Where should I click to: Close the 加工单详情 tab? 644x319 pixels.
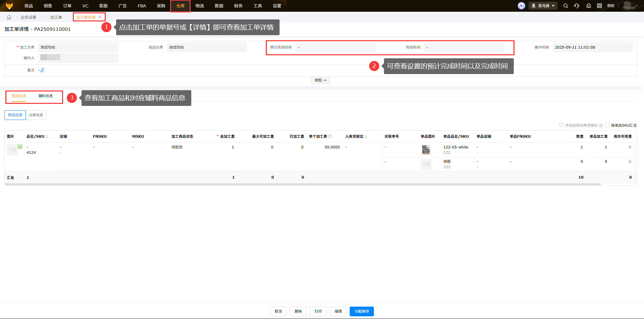[x=100, y=17]
